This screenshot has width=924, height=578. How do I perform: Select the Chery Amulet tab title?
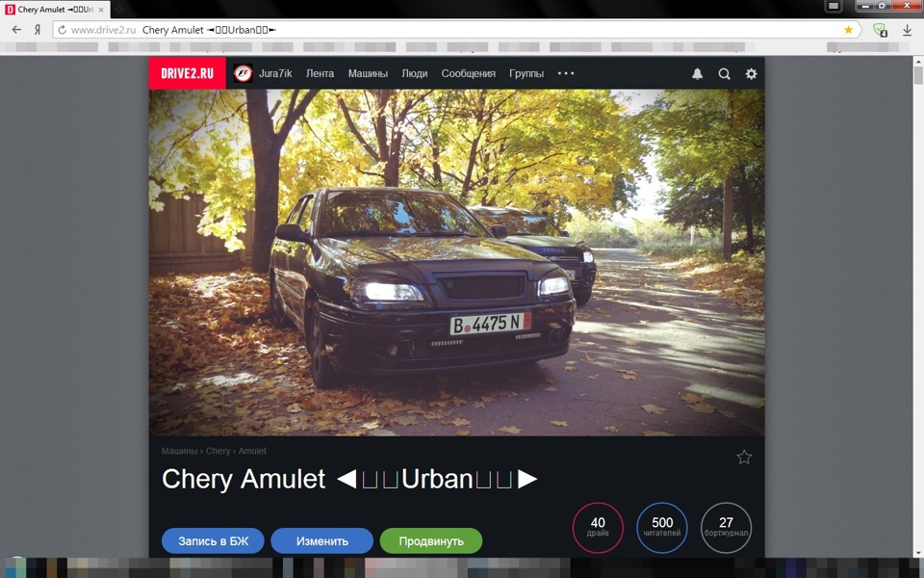click(56, 10)
